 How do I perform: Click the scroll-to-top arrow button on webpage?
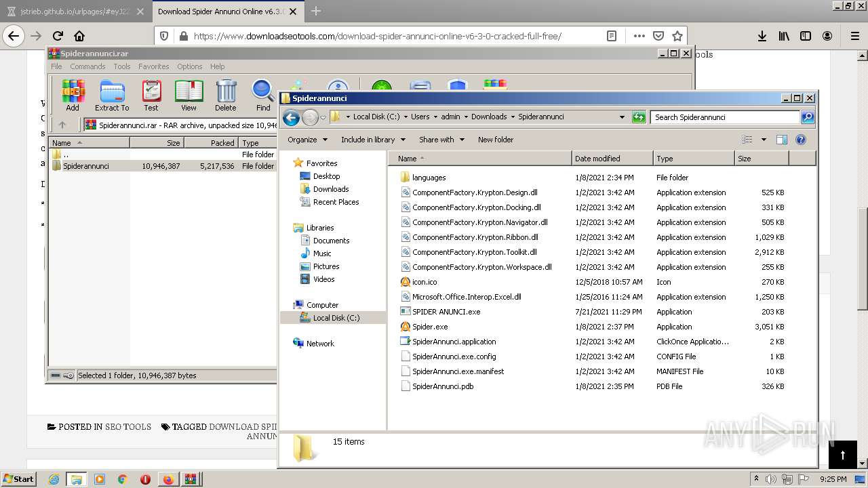843,455
